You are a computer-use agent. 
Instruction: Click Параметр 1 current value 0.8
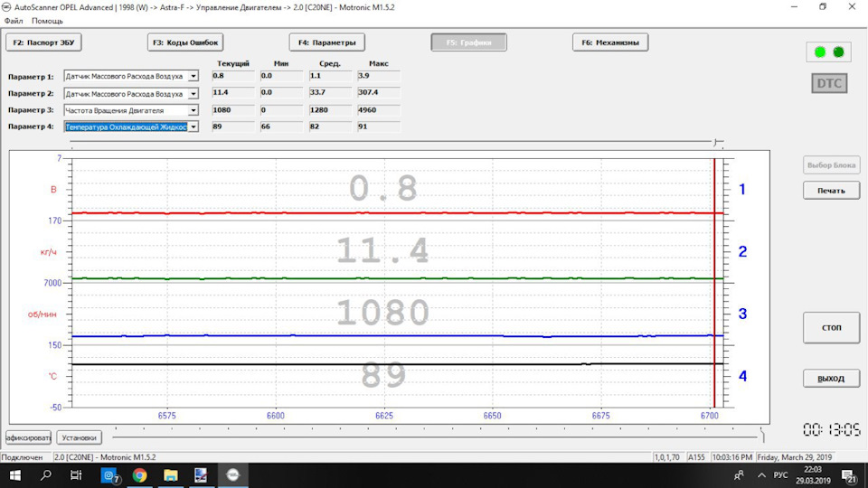click(x=233, y=76)
